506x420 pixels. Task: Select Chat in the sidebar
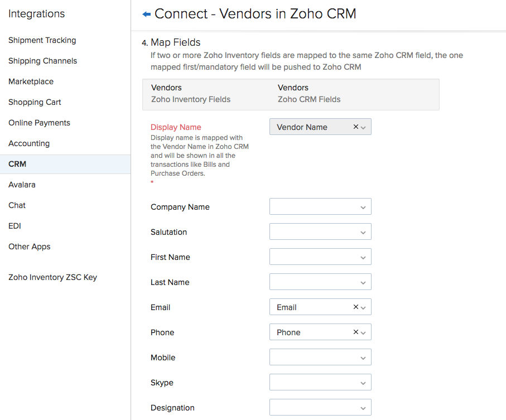pos(17,205)
